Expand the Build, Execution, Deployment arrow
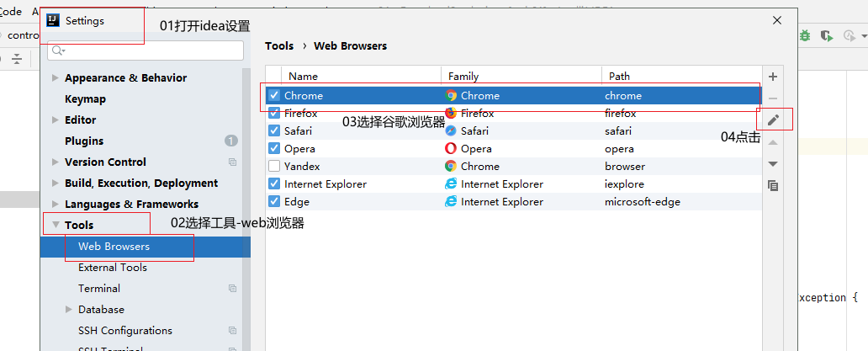The height and width of the screenshot is (351, 868). (55, 183)
